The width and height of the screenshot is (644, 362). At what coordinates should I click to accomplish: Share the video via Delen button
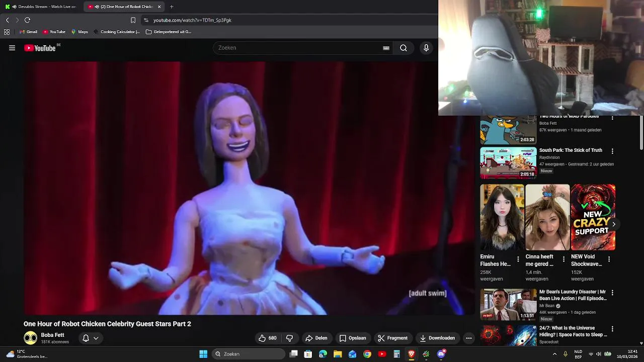pyautogui.click(x=316, y=338)
